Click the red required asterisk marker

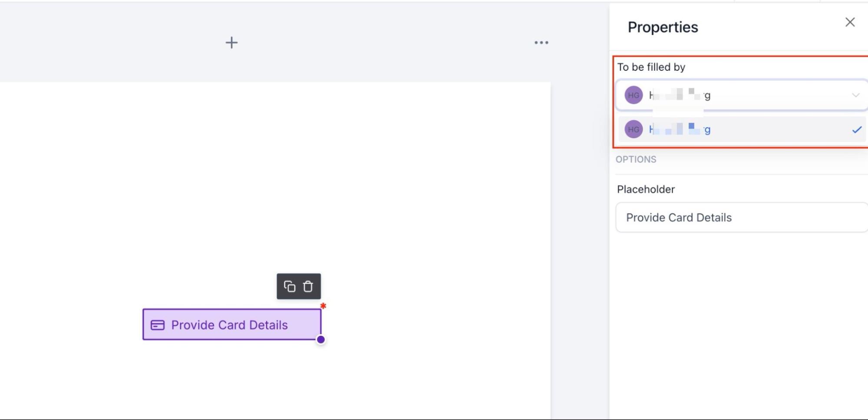pyautogui.click(x=323, y=306)
